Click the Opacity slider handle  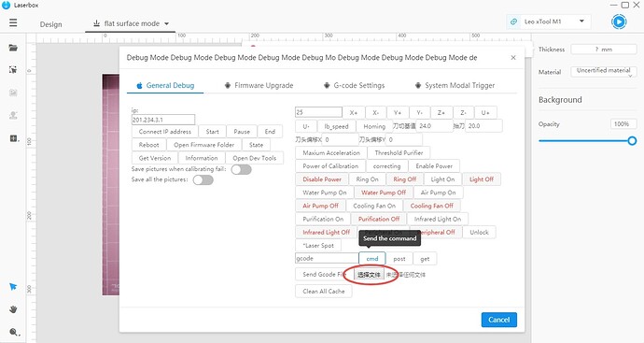632,141
